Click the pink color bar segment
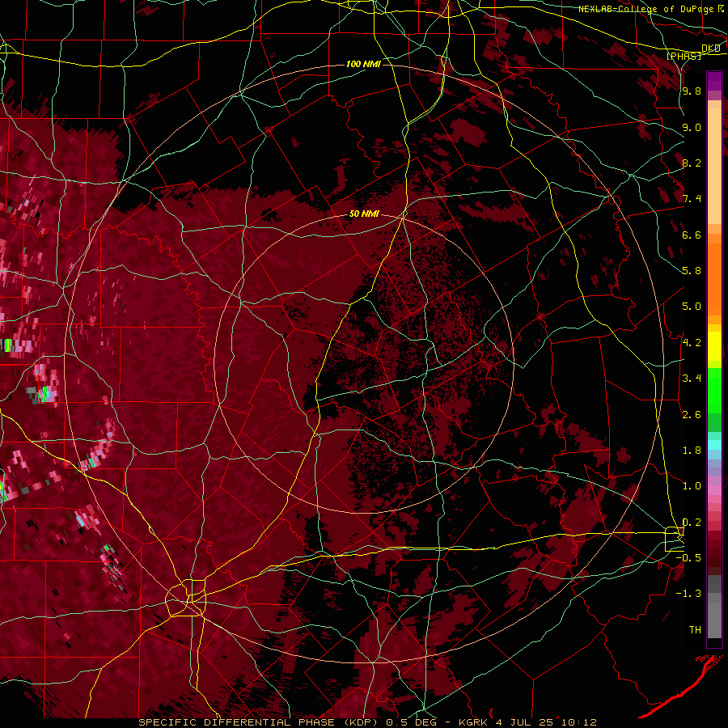This screenshot has width=728, height=728. pos(714,490)
